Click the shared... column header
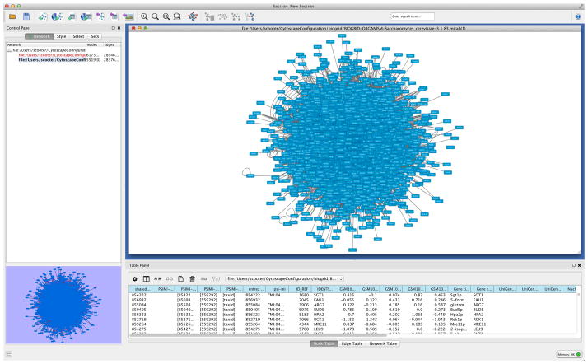The height and width of the screenshot is (364, 588). point(142,289)
